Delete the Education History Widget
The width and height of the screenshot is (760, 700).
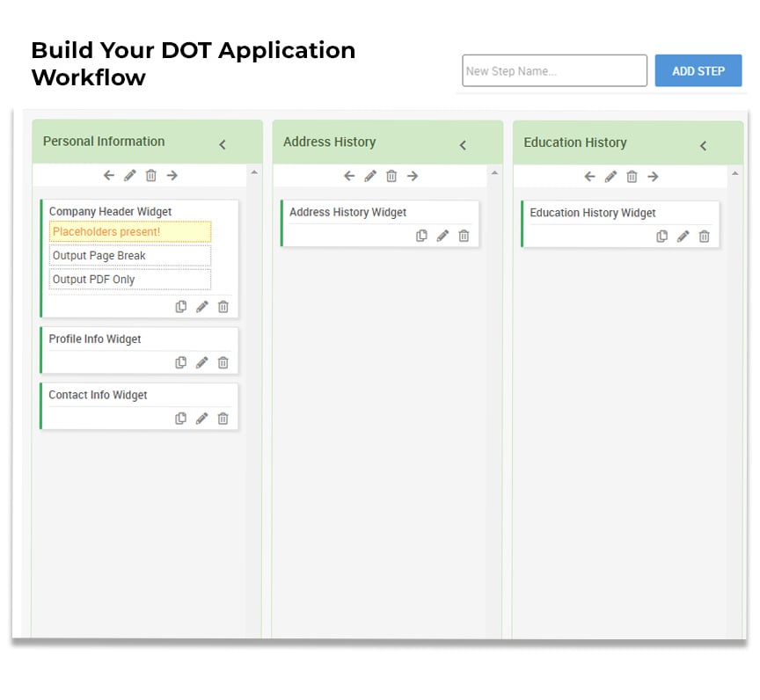(705, 236)
